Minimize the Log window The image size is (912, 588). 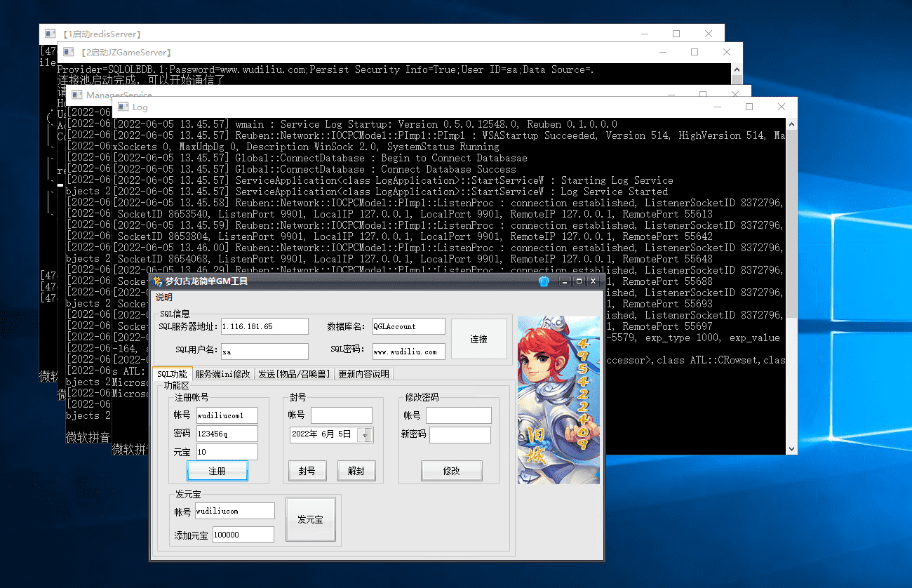point(717,107)
